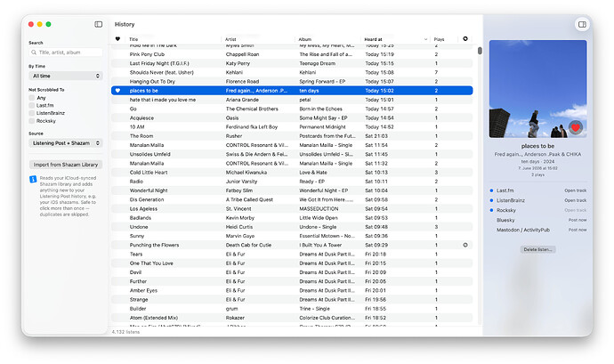Select the 'Tears' row by Eli & Fur
The width and height of the screenshot is (614, 364).
292,255
